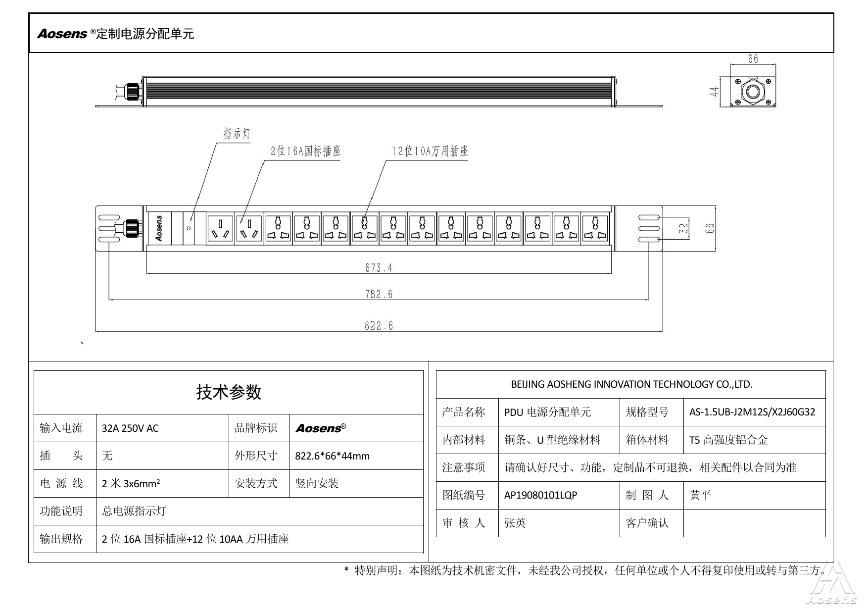Click the leftmost 16A socket on the PDU

[220, 228]
